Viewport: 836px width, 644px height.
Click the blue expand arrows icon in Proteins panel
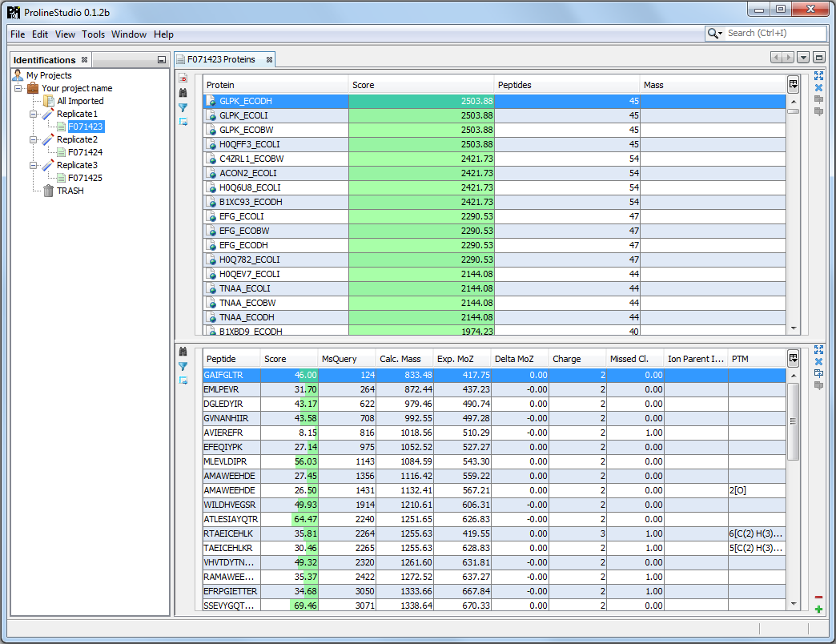tap(818, 76)
